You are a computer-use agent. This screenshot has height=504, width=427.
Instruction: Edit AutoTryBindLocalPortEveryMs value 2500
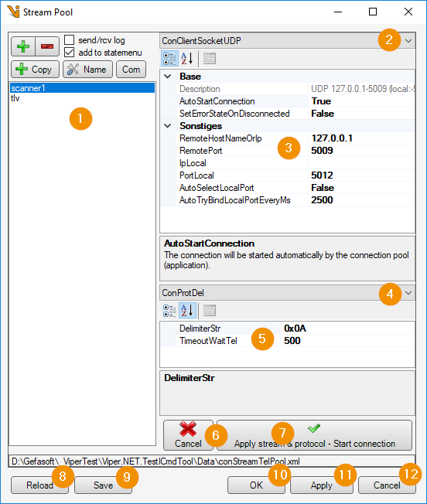click(361, 200)
